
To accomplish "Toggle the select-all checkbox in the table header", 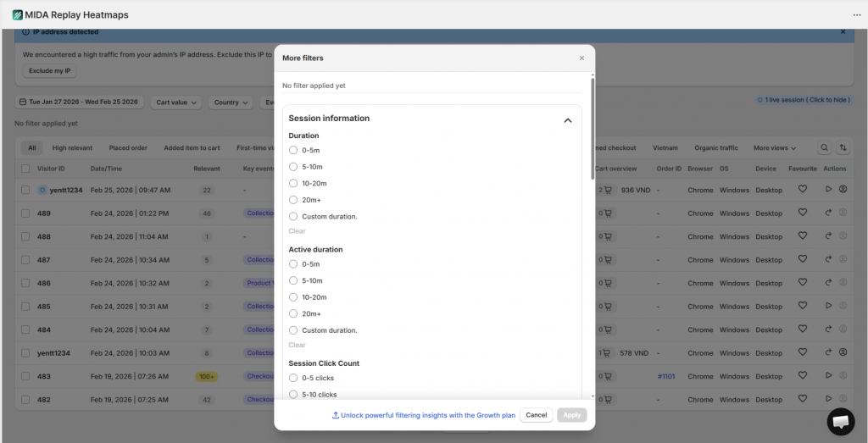I will [x=25, y=169].
